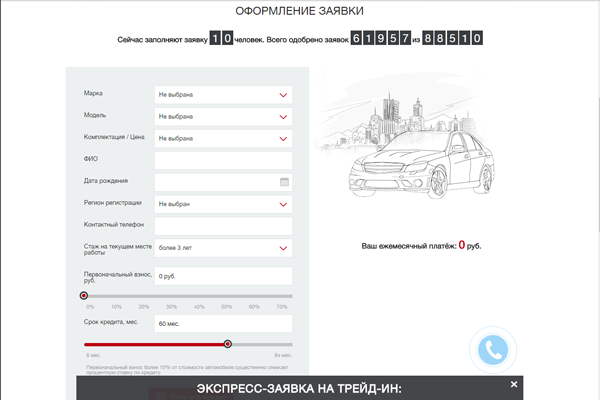
Task: Click the Экспресс-заявка на трейд-ин banner title
Action: [305, 389]
